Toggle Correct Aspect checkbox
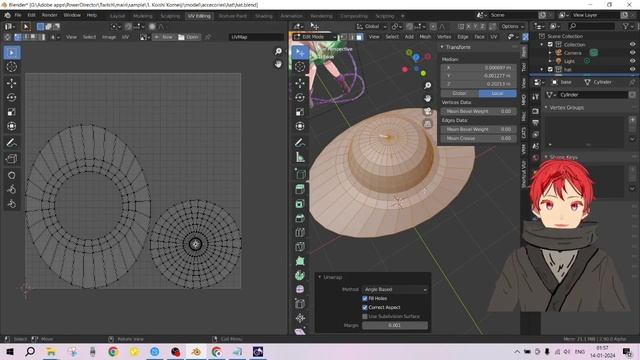 point(365,307)
